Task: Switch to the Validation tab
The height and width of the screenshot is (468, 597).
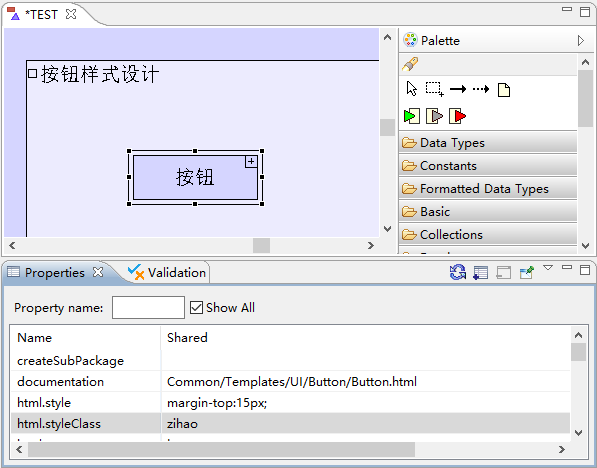Action: click(x=167, y=273)
